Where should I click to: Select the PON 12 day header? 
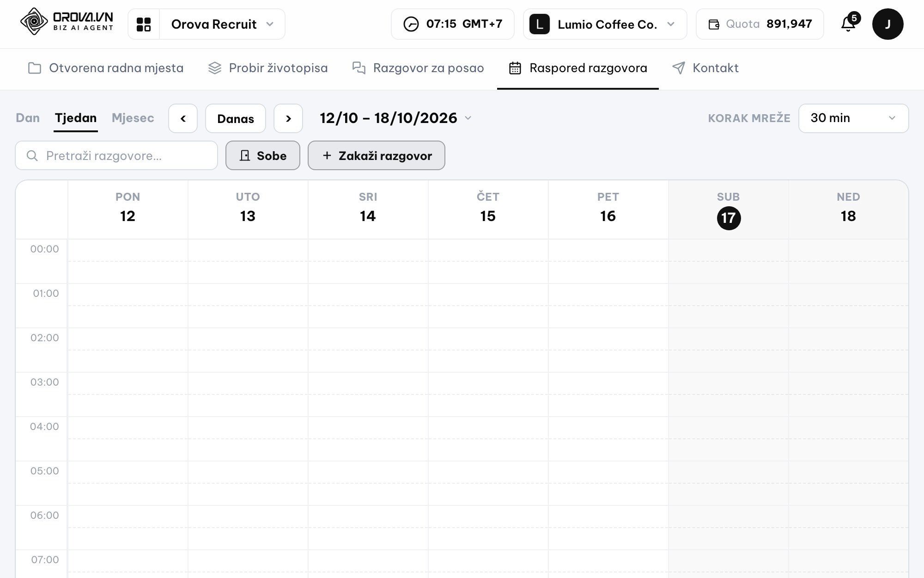128,209
